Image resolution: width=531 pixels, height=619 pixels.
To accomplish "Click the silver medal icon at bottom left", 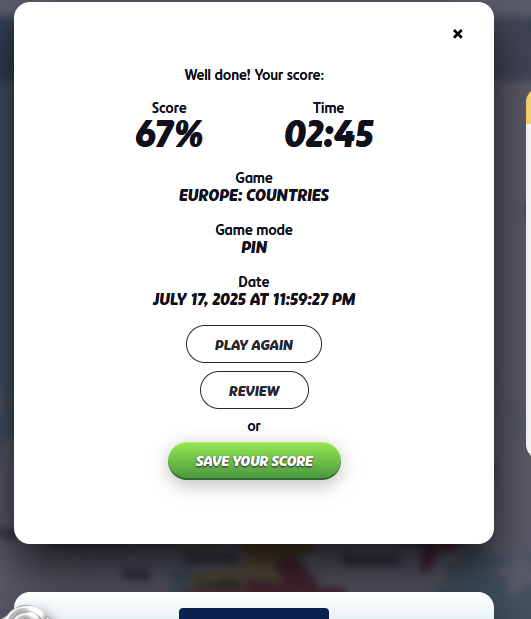I will 26,612.
